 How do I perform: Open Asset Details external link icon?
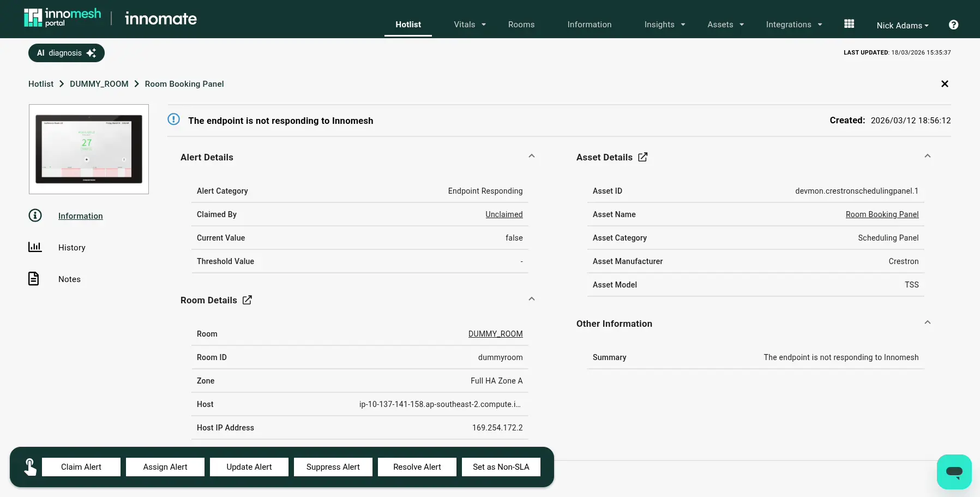pos(643,157)
